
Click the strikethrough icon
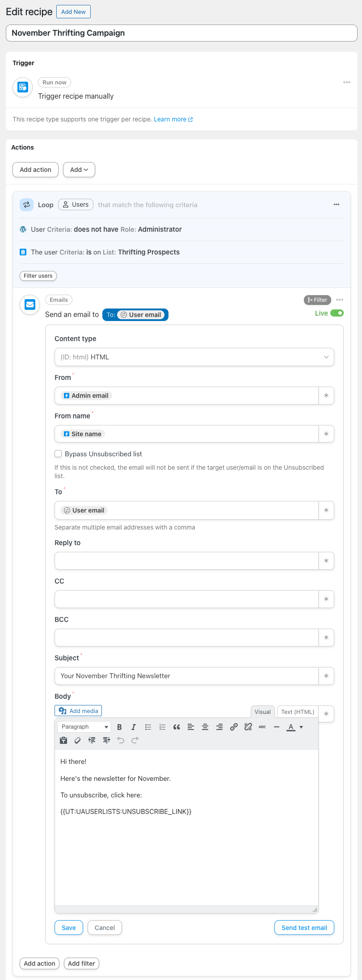click(262, 727)
